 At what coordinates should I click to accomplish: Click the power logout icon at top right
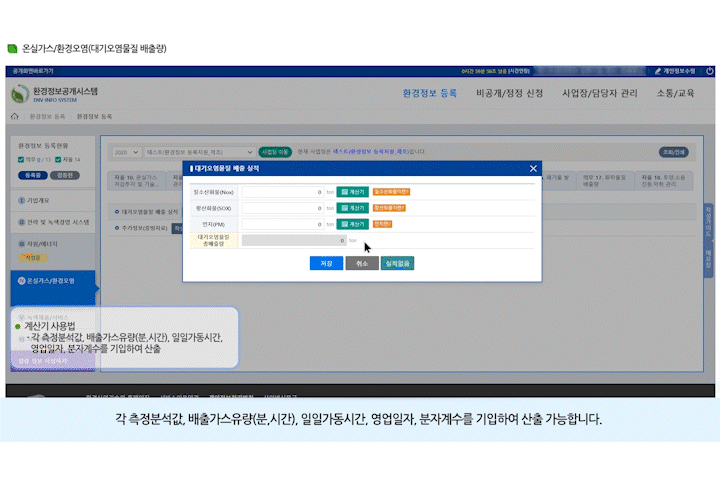pyautogui.click(x=709, y=71)
